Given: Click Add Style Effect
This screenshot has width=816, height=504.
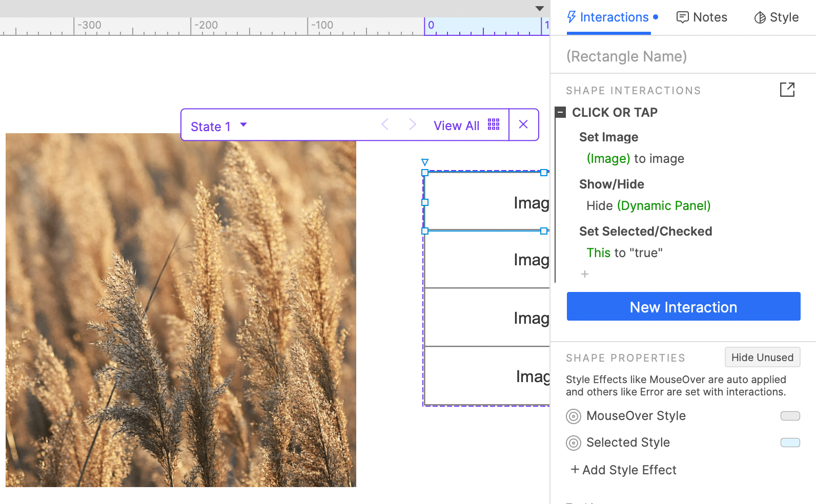Looking at the screenshot, I should point(624,470).
